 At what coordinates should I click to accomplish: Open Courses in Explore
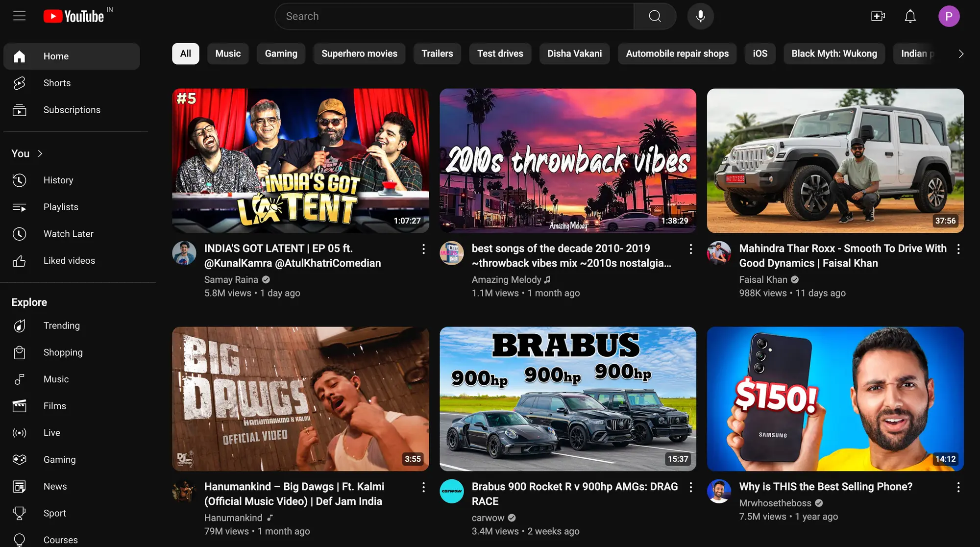pyautogui.click(x=72, y=539)
